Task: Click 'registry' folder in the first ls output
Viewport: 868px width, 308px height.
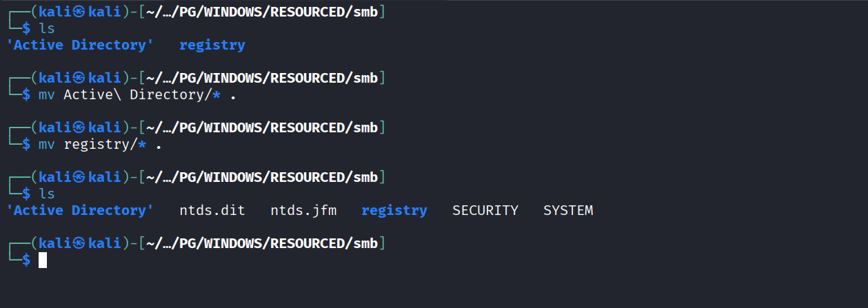Action: point(212,45)
